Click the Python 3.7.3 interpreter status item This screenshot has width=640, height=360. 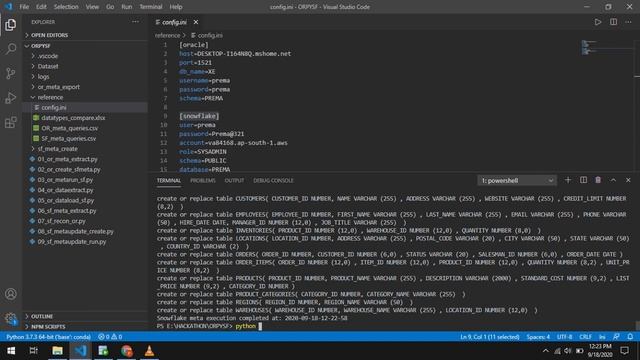click(x=48, y=337)
